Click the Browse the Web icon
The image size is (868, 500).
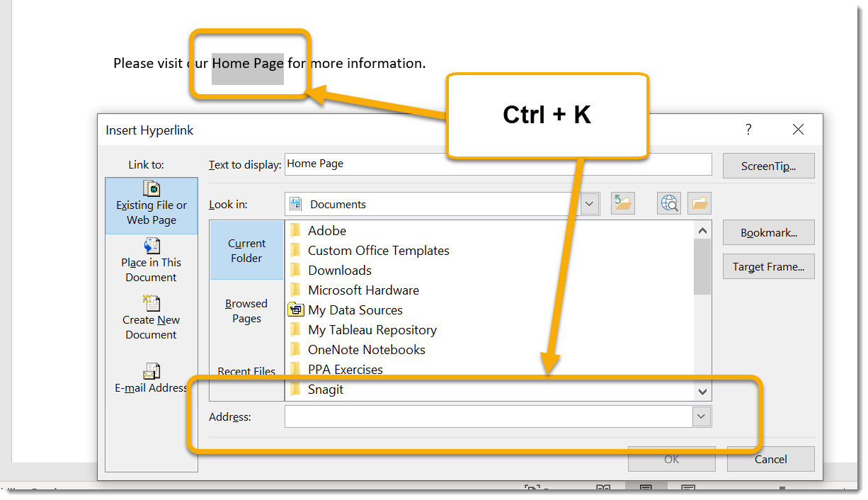coord(669,204)
